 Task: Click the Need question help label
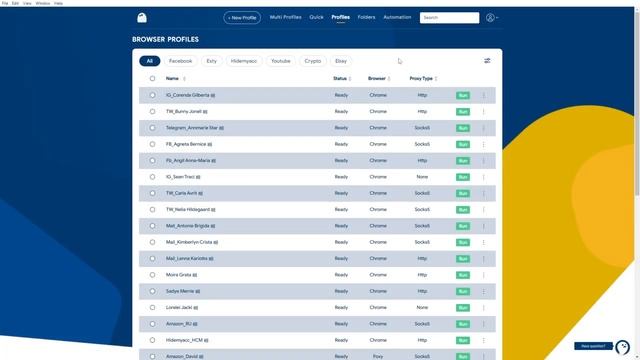point(593,346)
